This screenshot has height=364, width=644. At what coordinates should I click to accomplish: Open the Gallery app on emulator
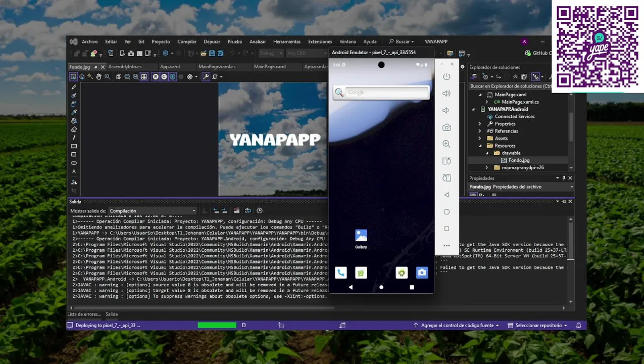pyautogui.click(x=361, y=239)
